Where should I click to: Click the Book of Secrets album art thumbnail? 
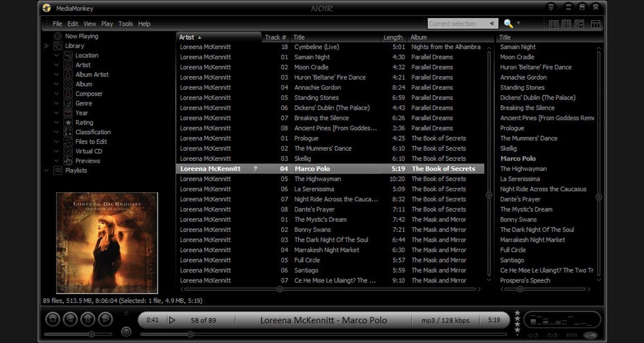pos(107,243)
